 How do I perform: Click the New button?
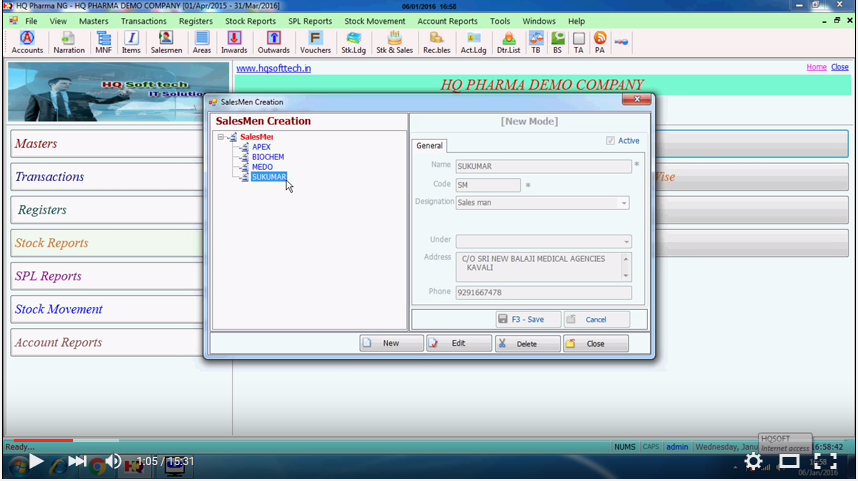coord(391,344)
